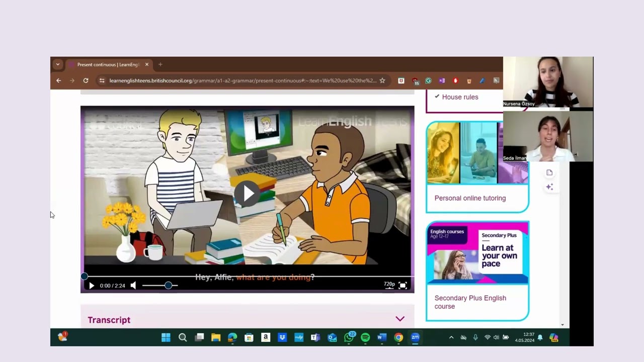Show hidden system tray icons

(x=451, y=337)
